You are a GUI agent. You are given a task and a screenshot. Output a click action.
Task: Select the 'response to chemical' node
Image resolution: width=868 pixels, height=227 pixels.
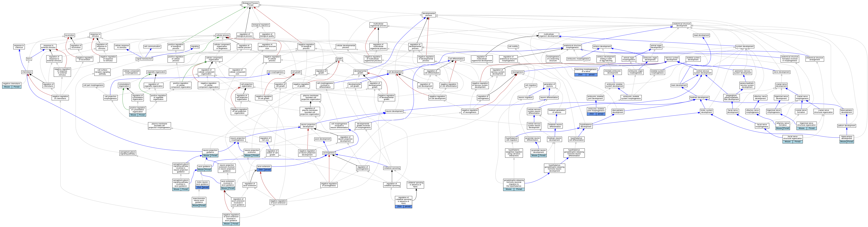[x=19, y=47]
